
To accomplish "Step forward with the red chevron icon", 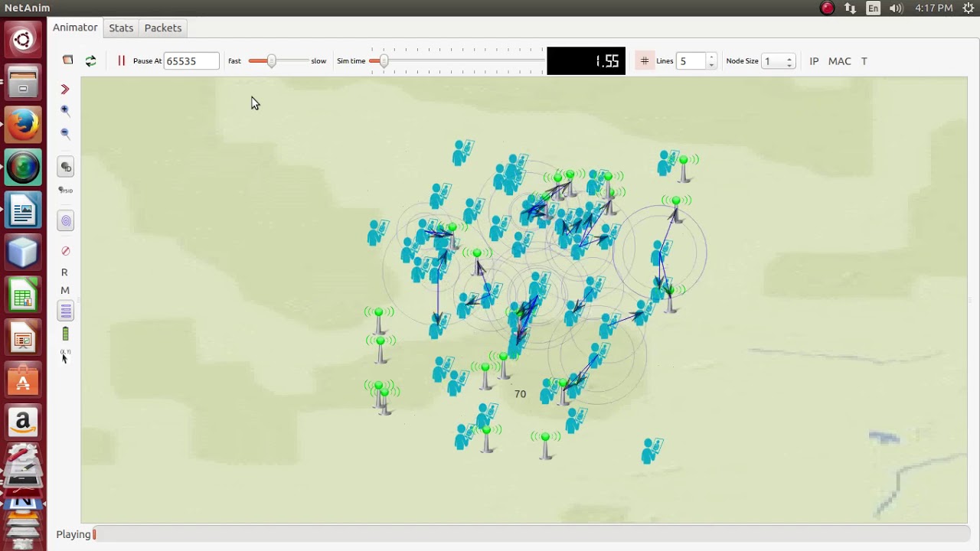I will [65, 90].
